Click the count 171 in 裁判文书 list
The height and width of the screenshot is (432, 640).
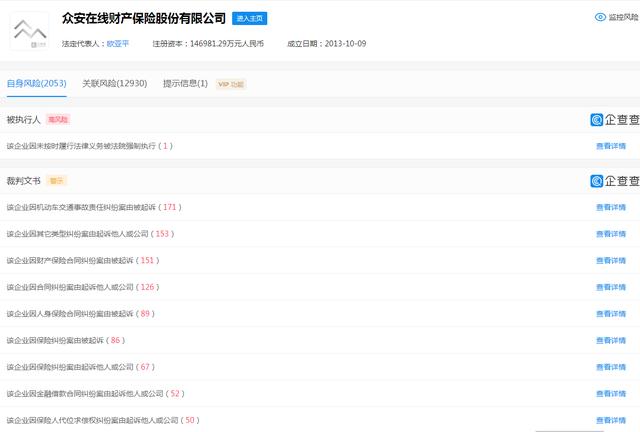[170, 207]
